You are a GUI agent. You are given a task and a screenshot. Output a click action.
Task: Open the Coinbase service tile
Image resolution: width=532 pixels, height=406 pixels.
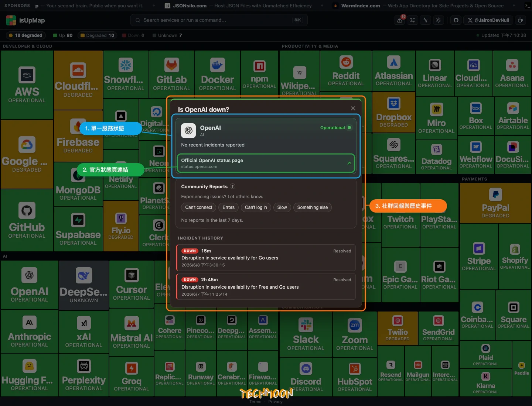point(477,316)
